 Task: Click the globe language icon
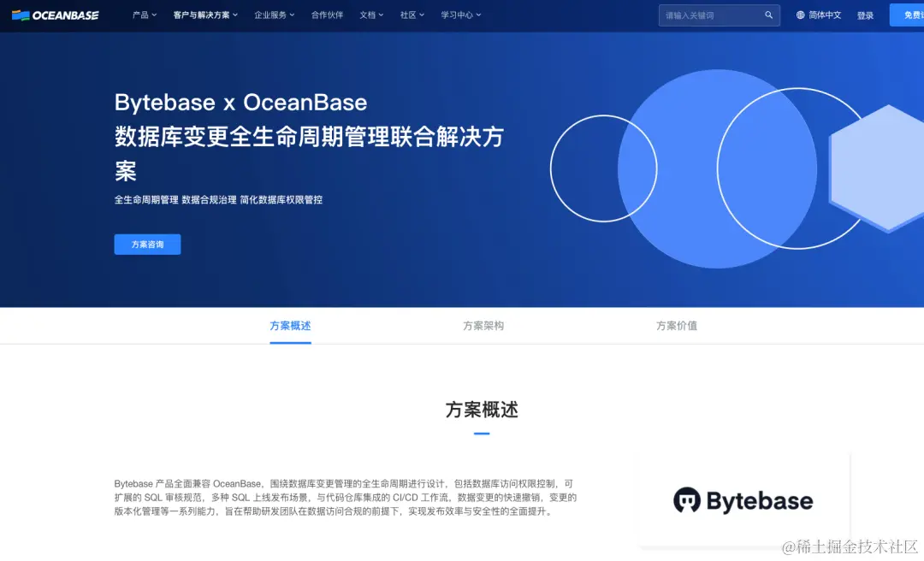800,15
